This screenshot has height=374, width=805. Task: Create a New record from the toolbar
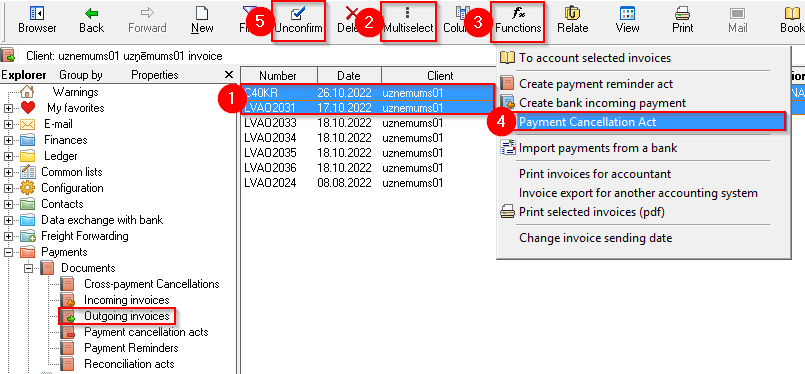pos(202,21)
